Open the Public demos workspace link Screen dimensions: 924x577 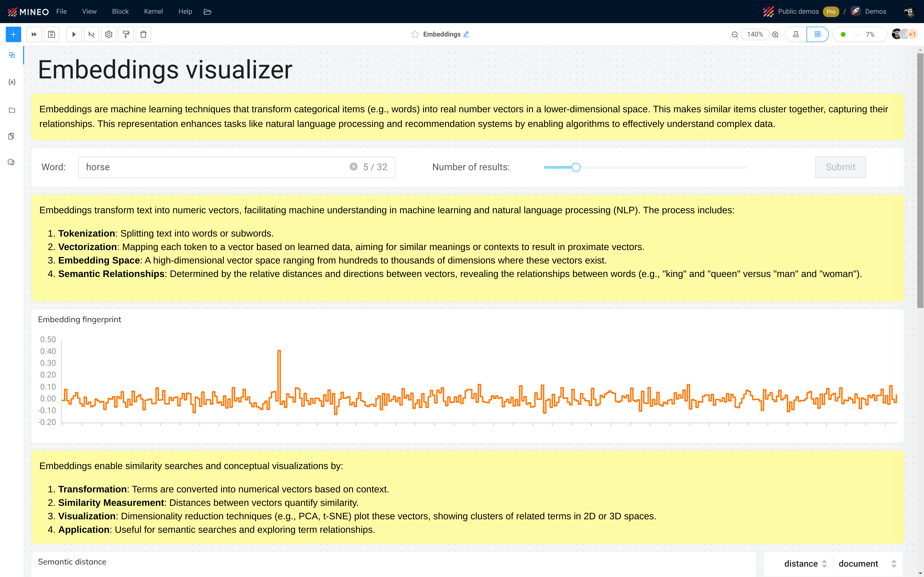[798, 12]
